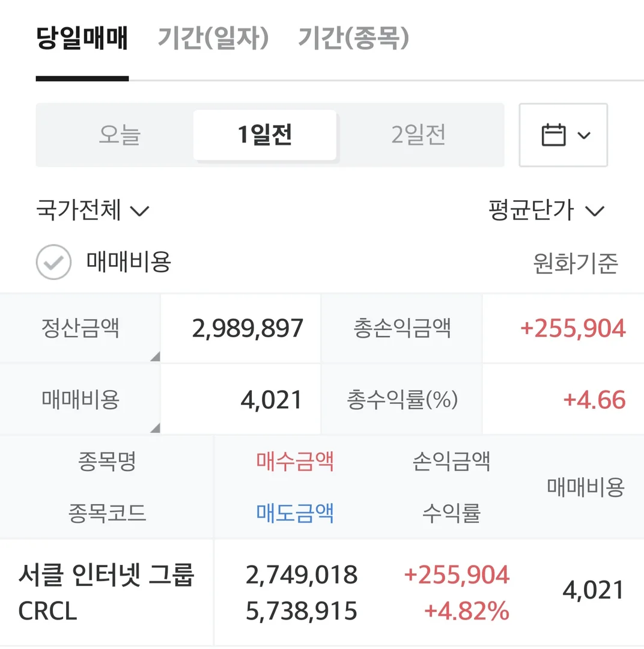Open the 기간(종목) tab

354,40
